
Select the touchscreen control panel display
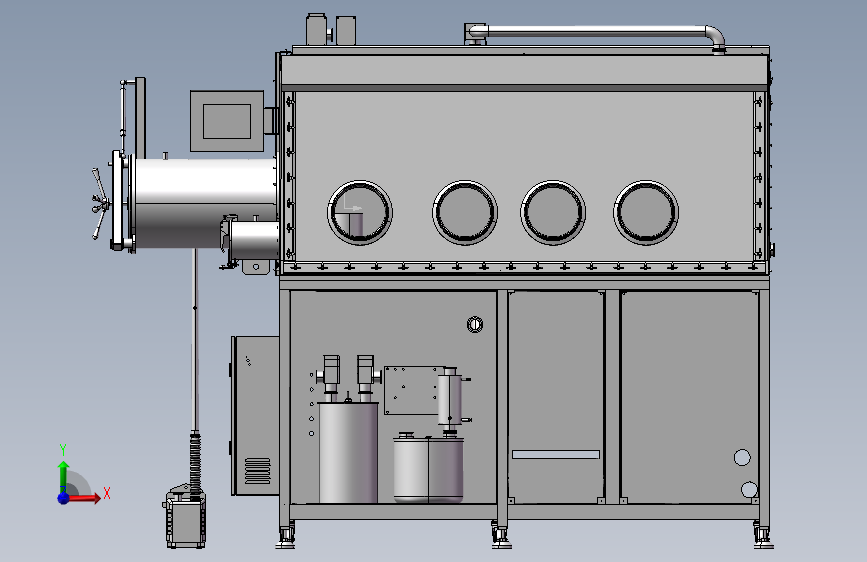pyautogui.click(x=227, y=121)
